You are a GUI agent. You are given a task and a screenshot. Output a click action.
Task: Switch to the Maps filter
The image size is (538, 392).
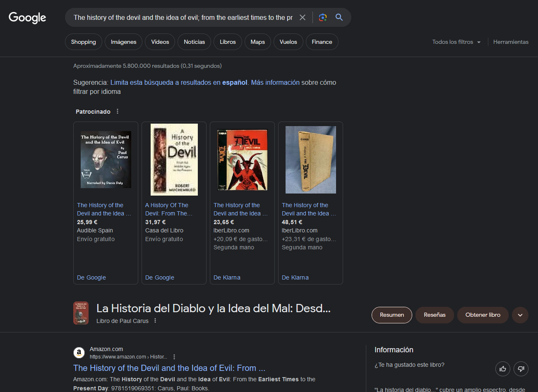[x=258, y=42]
